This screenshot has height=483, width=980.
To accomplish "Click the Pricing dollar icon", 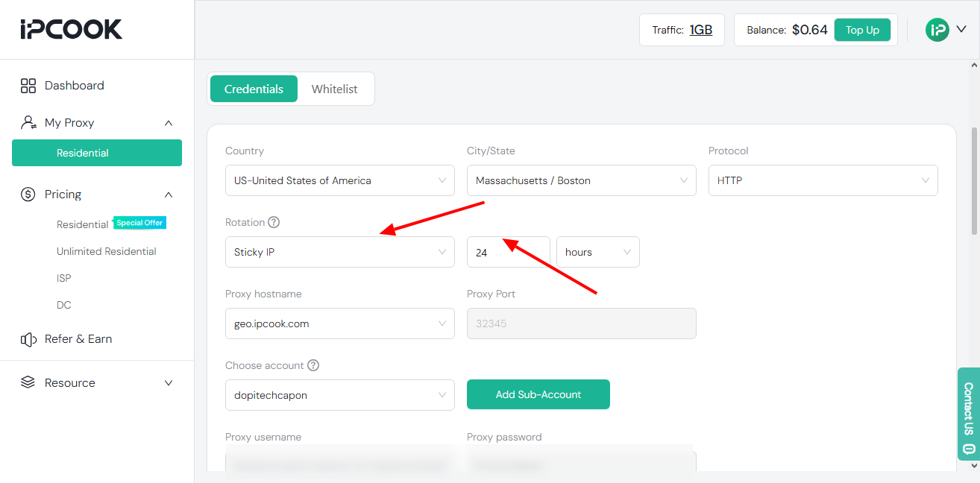I will 28,195.
